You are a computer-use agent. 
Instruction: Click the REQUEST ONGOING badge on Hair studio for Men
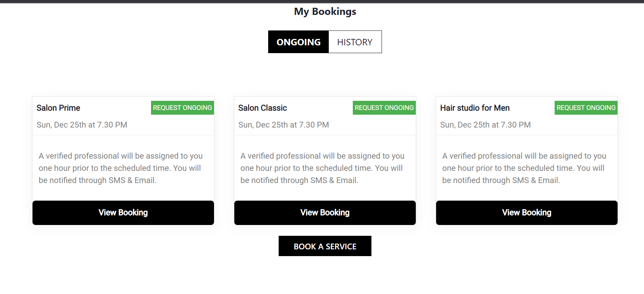[x=586, y=108]
